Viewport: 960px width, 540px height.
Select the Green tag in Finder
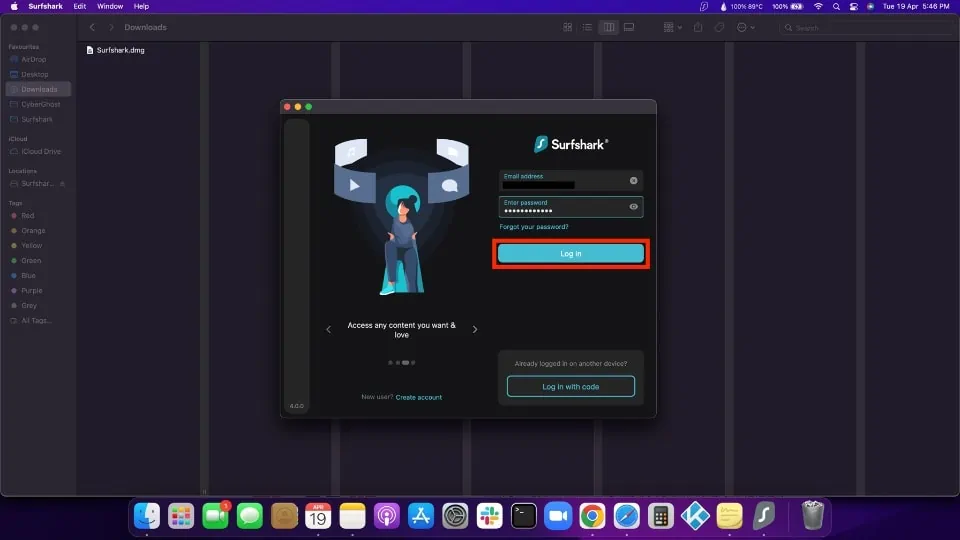coord(38,260)
